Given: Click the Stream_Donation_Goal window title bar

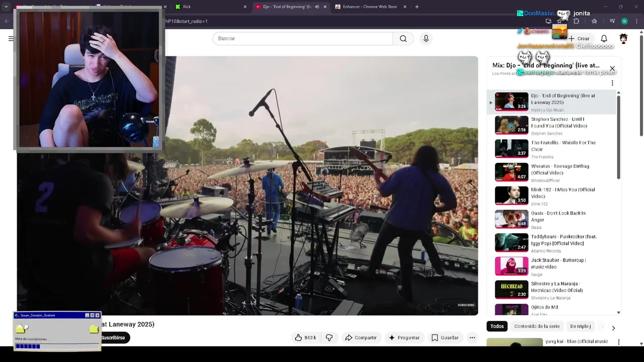Looking at the screenshot, I should [57, 315].
